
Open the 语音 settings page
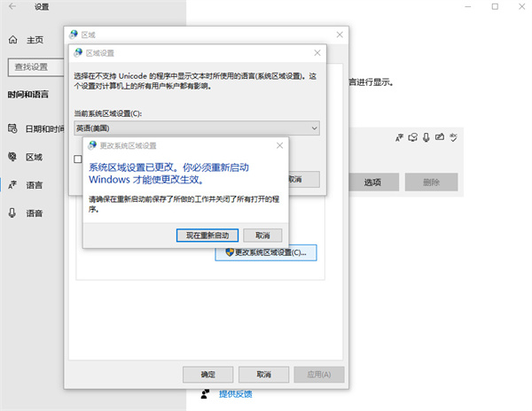pos(35,213)
